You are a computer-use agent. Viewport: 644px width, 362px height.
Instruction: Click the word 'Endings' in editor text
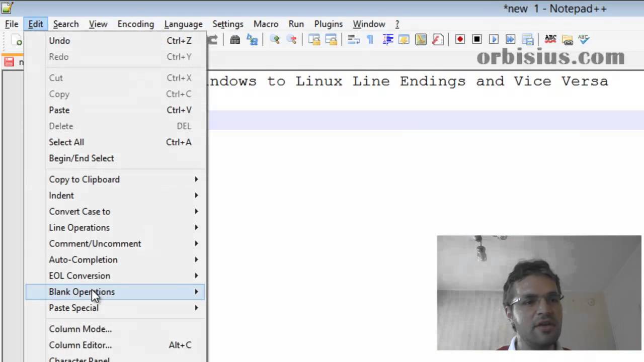433,82
